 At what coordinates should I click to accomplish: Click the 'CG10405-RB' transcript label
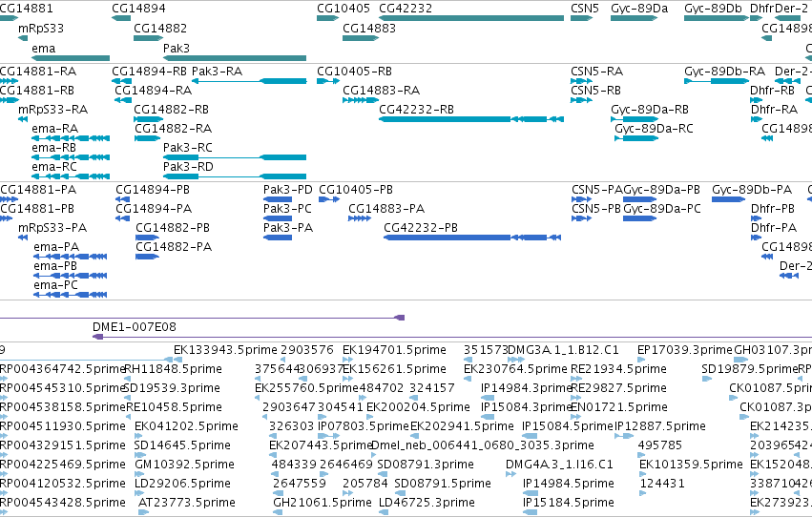(x=354, y=72)
